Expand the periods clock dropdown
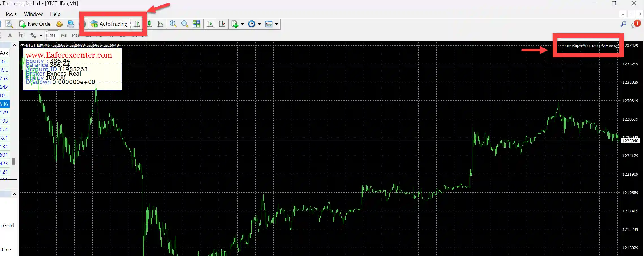 259,24
